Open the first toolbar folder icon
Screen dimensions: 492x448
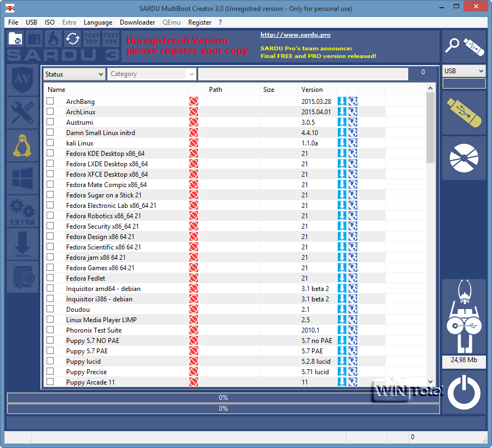click(x=15, y=39)
